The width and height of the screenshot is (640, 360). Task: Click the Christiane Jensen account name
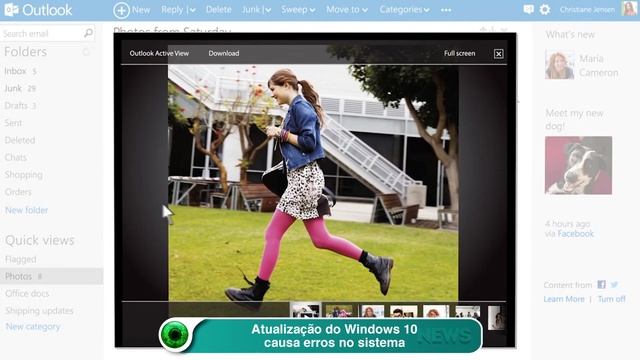click(587, 10)
